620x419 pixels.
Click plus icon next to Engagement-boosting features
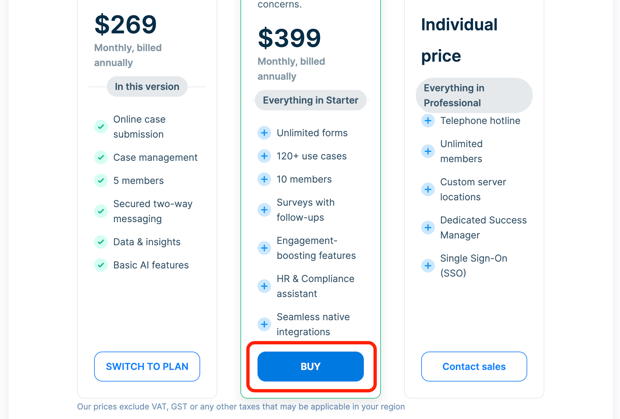click(264, 248)
